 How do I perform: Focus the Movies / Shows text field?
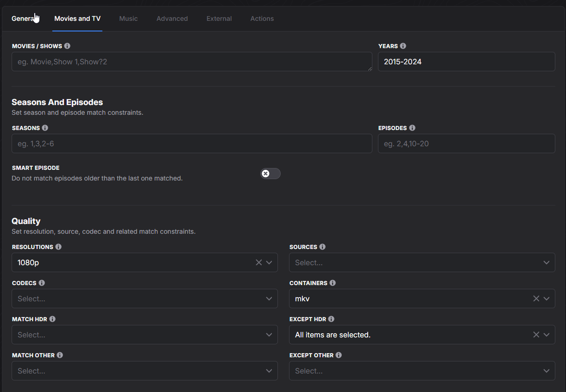tap(191, 62)
